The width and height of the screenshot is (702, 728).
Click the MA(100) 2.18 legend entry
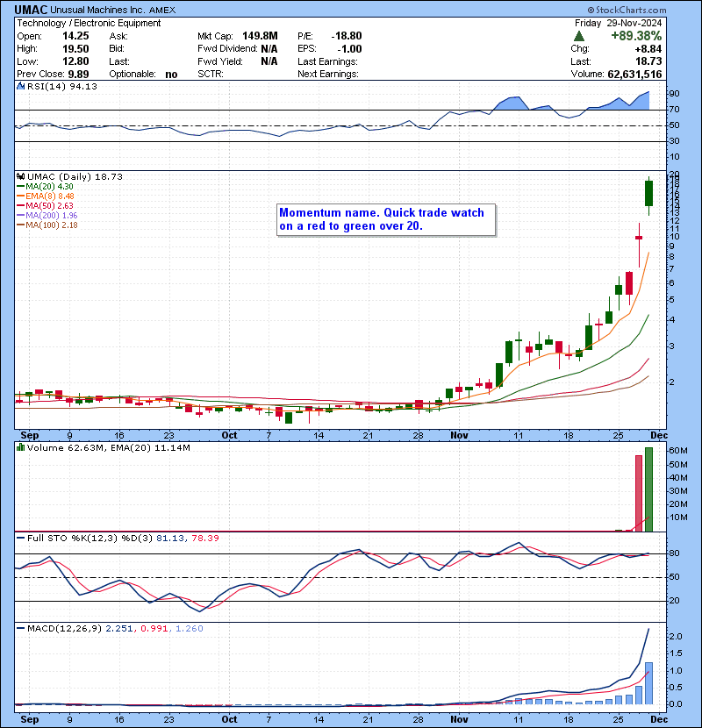coord(51,225)
